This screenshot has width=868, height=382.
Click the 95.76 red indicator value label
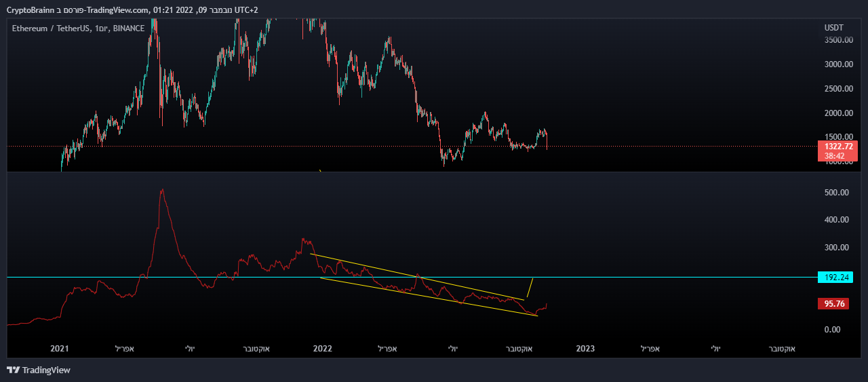833,304
